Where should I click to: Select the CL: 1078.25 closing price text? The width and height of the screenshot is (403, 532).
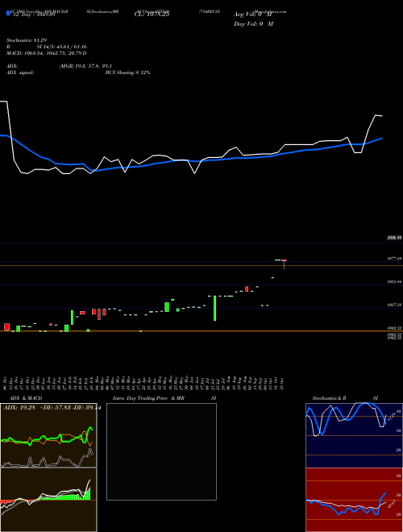(152, 15)
